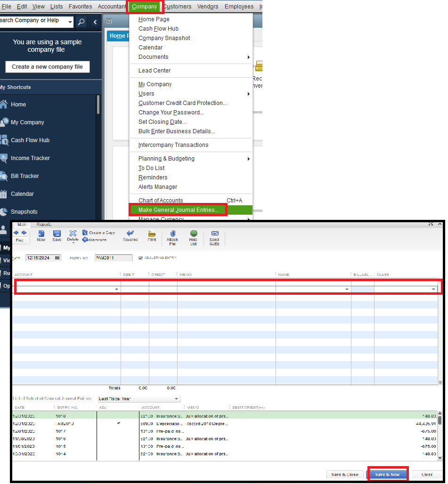Image resolution: width=448 pixels, height=484 pixels.
Task: Click the journal entry date field
Action: pos(43,258)
